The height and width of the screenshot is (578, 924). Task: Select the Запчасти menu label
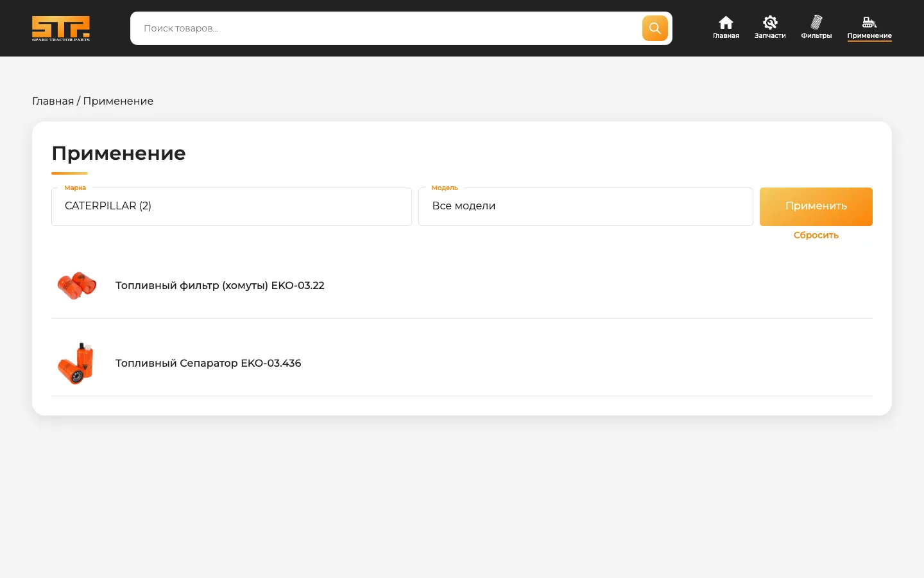tap(770, 36)
